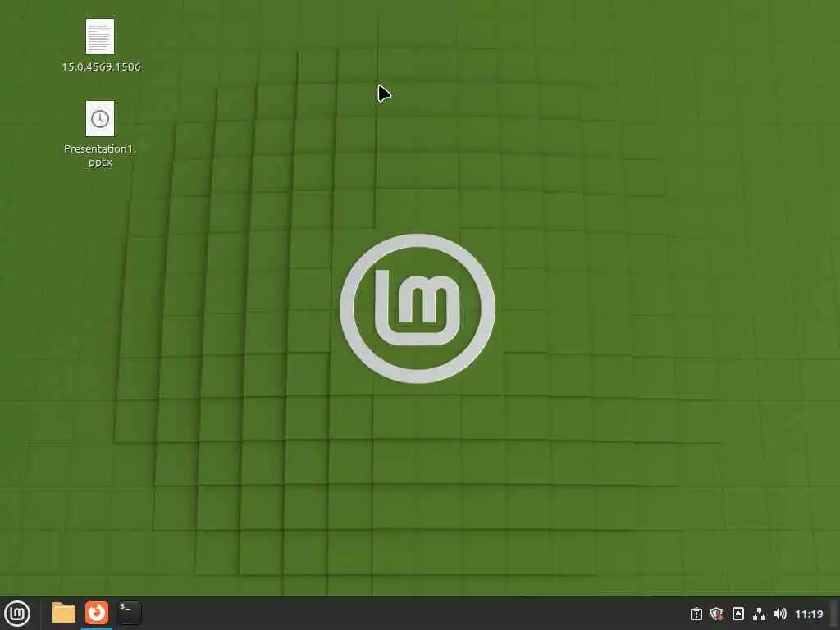
Task: Click the "Presentation1.pptx" file name label
Action: coord(100,155)
